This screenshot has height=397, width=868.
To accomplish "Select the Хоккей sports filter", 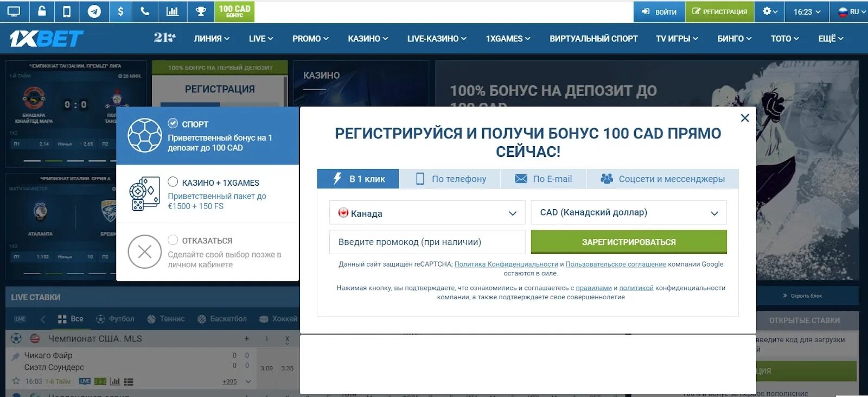I will 278,319.
